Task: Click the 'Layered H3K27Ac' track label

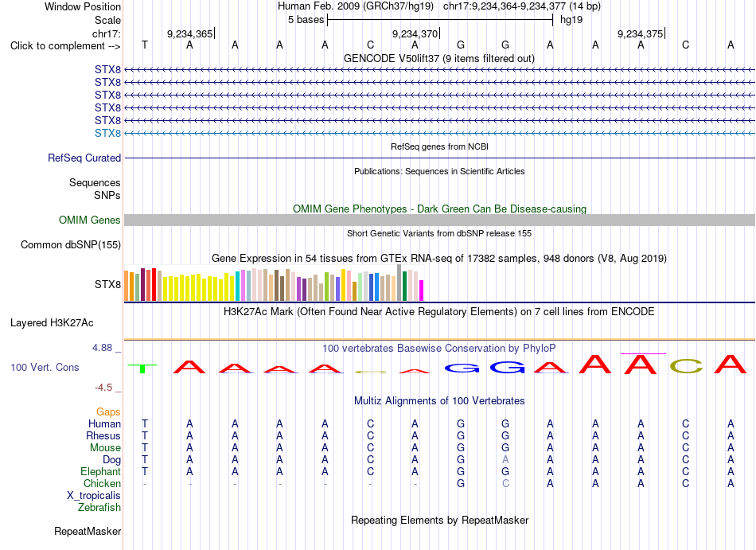Action: coord(52,323)
